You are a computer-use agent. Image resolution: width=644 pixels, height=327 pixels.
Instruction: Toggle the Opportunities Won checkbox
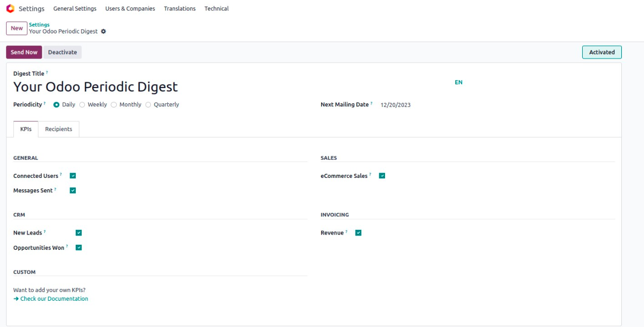[x=79, y=247]
